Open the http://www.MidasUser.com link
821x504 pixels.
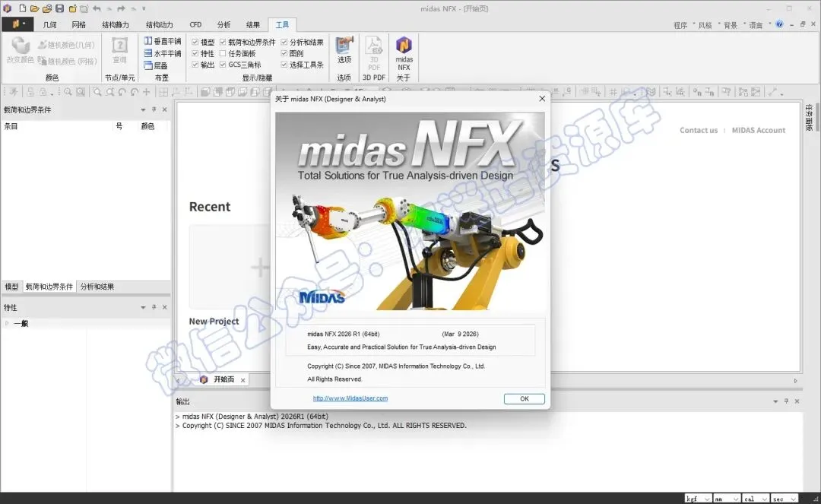(350, 398)
